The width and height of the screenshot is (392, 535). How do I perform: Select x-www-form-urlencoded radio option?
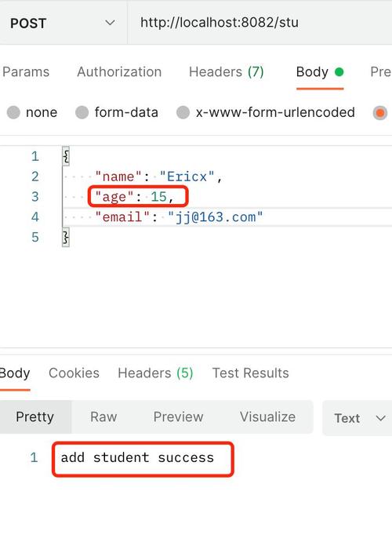(183, 112)
